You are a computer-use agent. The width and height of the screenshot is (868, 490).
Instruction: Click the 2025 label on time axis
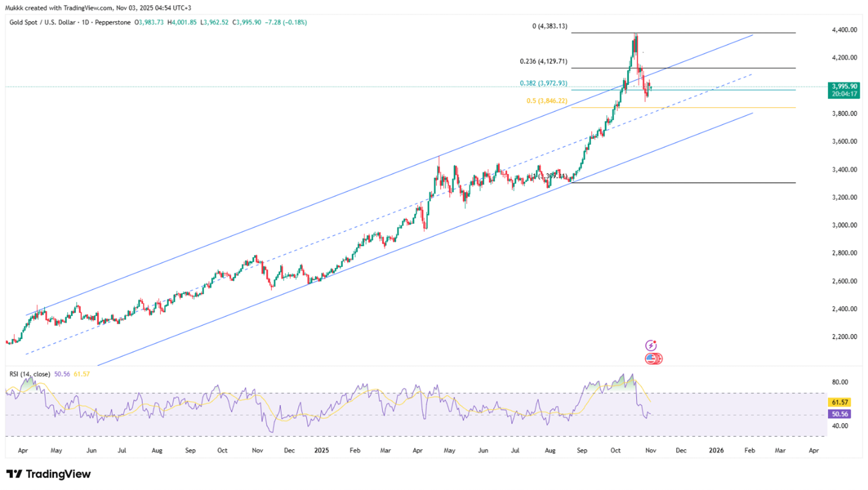click(321, 450)
